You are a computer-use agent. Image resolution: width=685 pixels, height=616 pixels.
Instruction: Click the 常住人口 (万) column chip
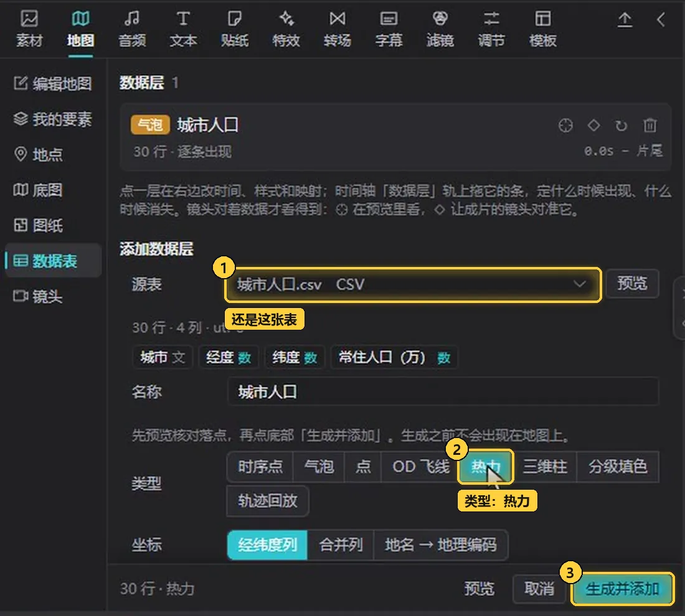pyautogui.click(x=394, y=357)
